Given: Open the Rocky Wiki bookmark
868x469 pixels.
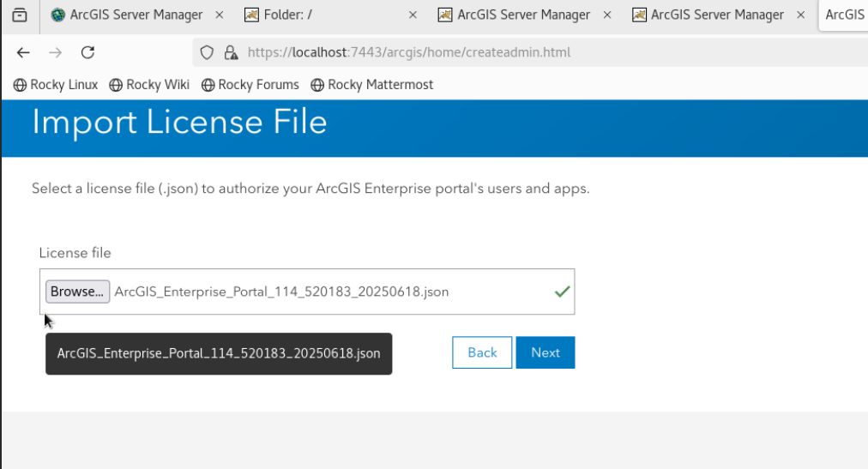Looking at the screenshot, I should [x=149, y=85].
